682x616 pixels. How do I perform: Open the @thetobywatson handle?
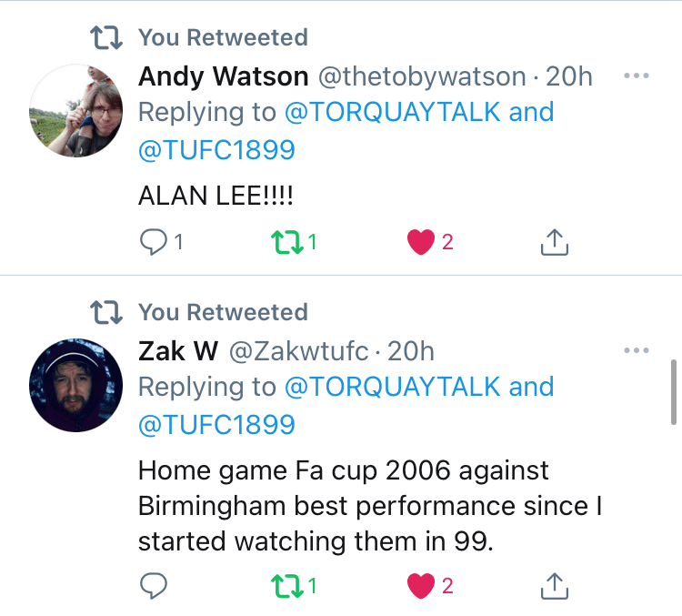[x=421, y=76]
